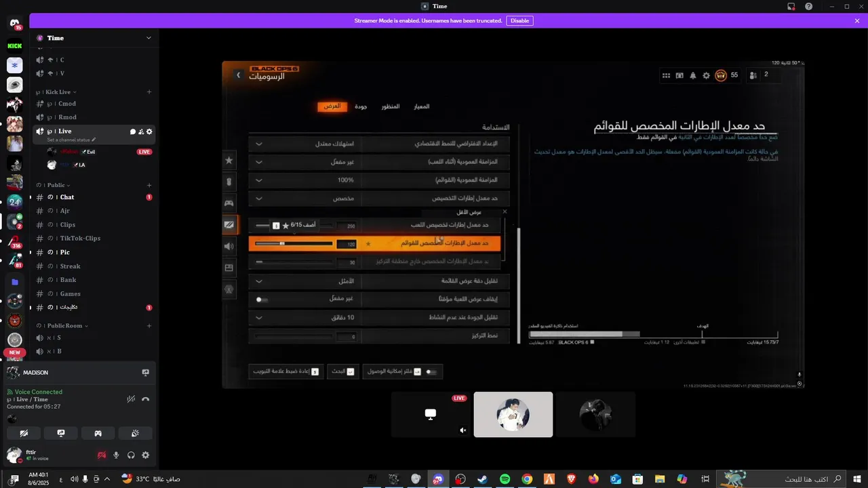This screenshot has height=488, width=868.
Task: Close the عرض الأقل sub-panel
Action: tap(504, 212)
